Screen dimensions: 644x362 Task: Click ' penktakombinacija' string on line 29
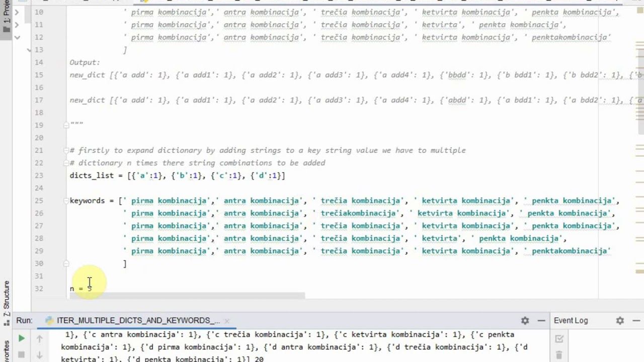pyautogui.click(x=567, y=251)
